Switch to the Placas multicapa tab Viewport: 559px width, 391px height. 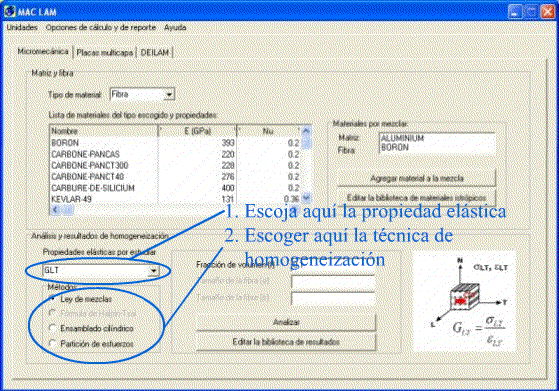pyautogui.click(x=104, y=52)
